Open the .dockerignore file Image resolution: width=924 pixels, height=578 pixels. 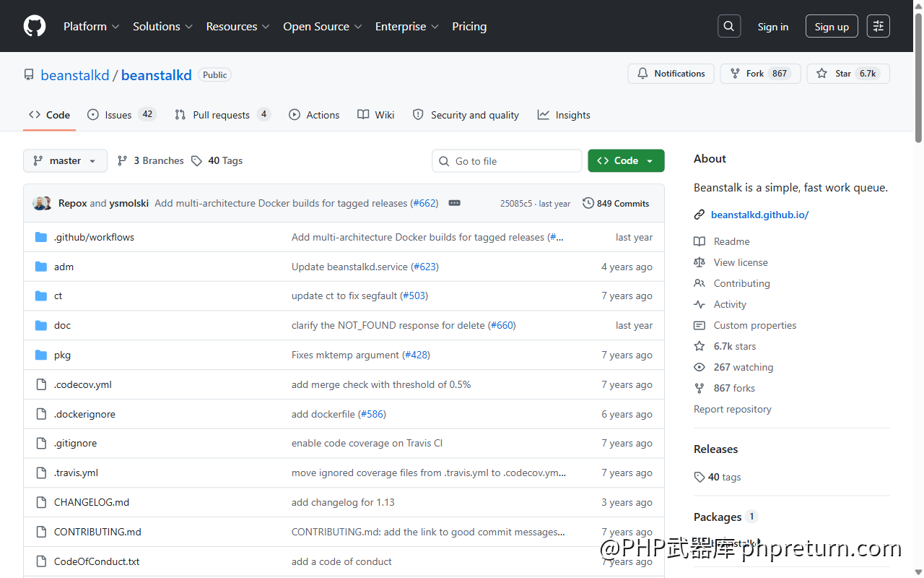tap(84, 414)
